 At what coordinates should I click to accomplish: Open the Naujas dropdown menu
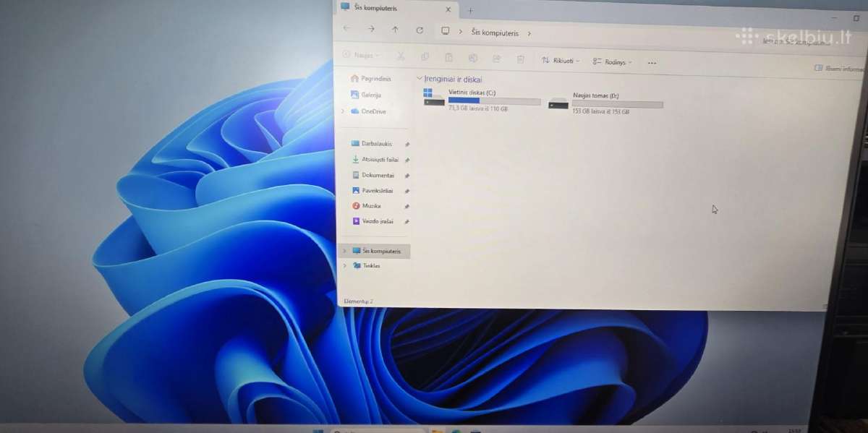click(x=360, y=55)
